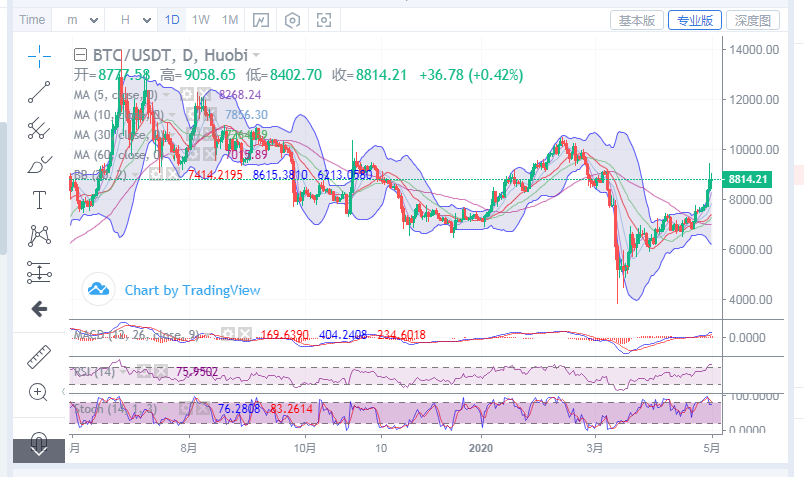This screenshot has width=804, height=477.
Task: Switch to 基本版 basic view
Action: click(x=637, y=20)
